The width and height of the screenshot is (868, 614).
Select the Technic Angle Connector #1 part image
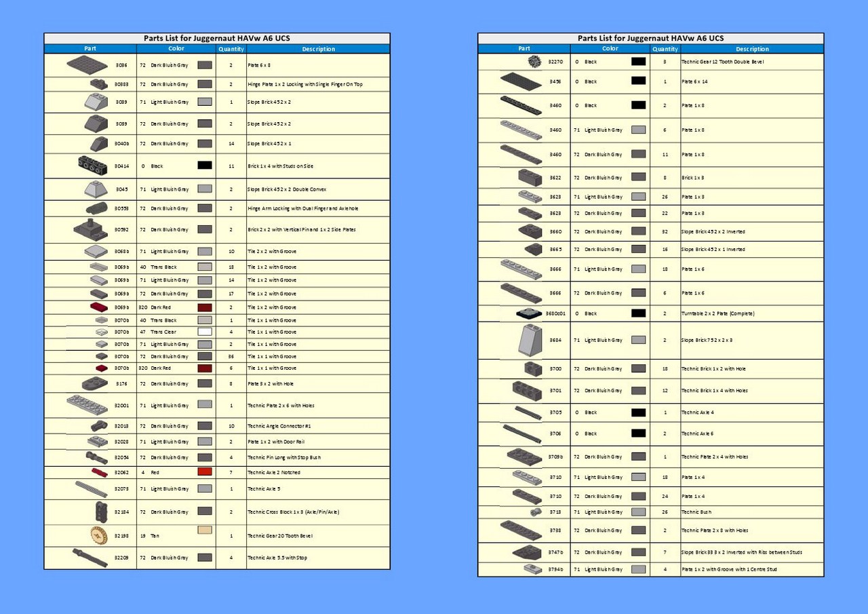(x=100, y=426)
